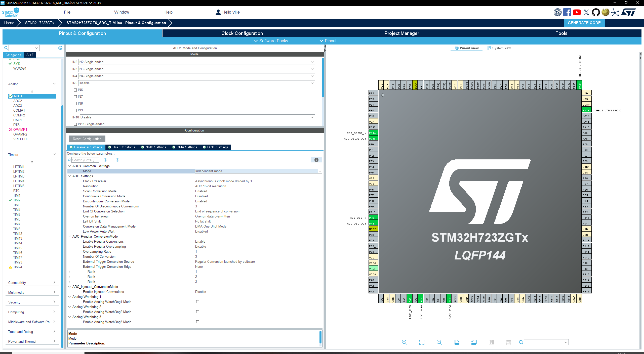Open the community network icon
The image size is (644, 354).
pyautogui.click(x=615, y=12)
